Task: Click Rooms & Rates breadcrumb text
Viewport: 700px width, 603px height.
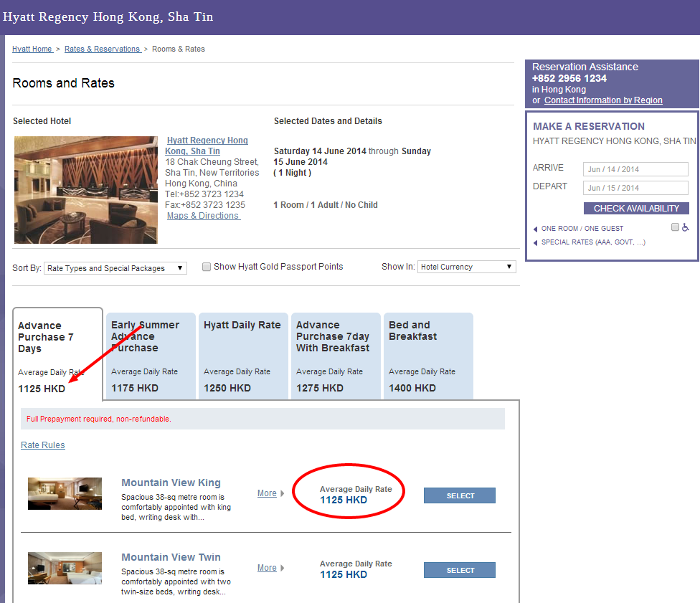Action: point(179,49)
